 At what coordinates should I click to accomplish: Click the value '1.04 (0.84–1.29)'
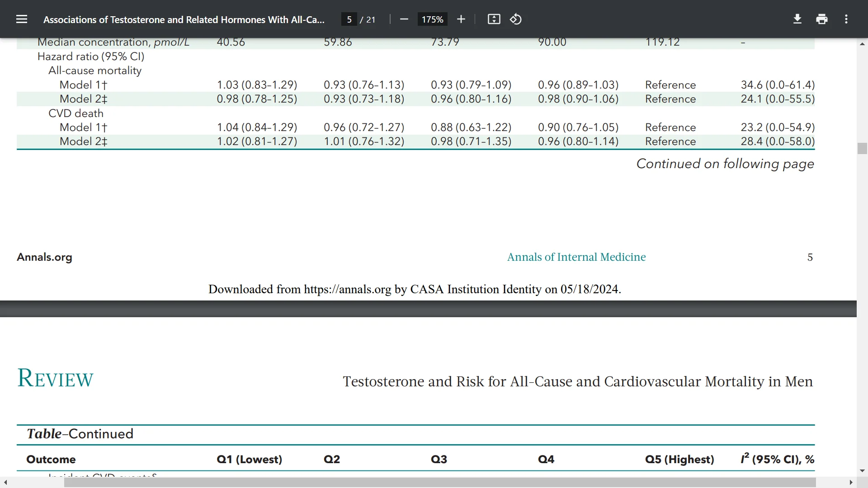click(257, 127)
